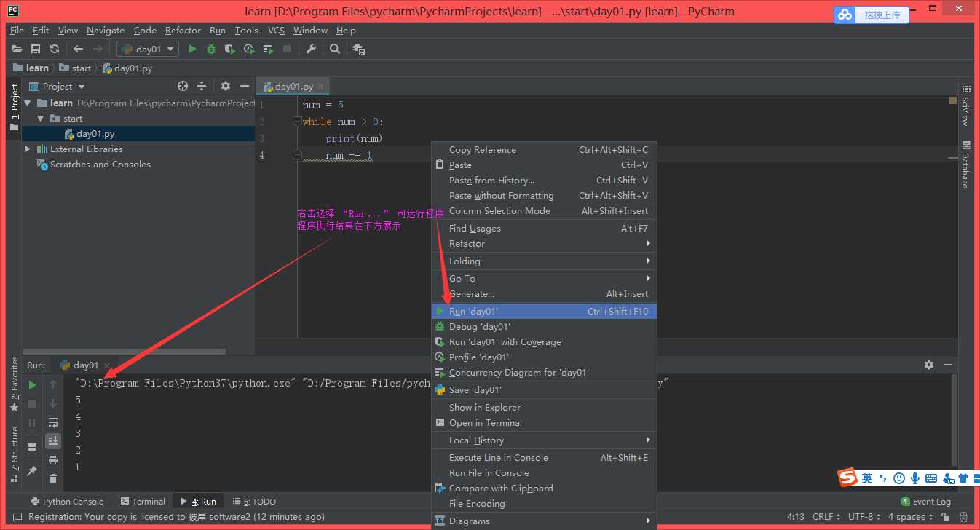This screenshot has width=980, height=530.
Task: Select Debug 'day01' from the context menu
Action: pyautogui.click(x=545, y=327)
